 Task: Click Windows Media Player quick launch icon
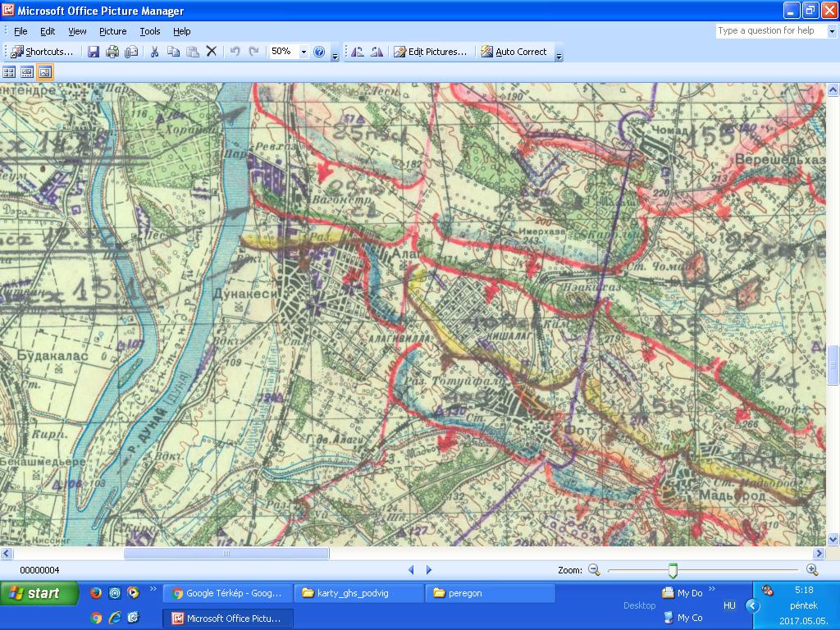[133, 592]
